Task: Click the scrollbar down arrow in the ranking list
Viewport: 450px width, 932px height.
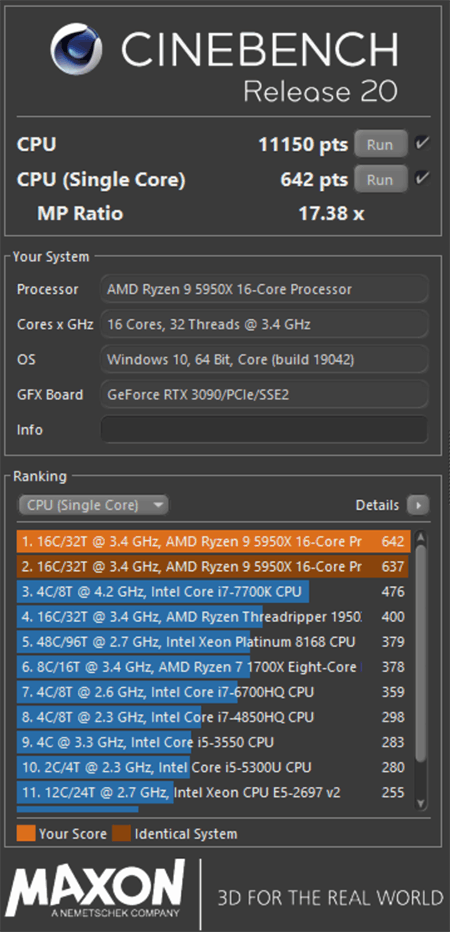Action: coord(421,803)
